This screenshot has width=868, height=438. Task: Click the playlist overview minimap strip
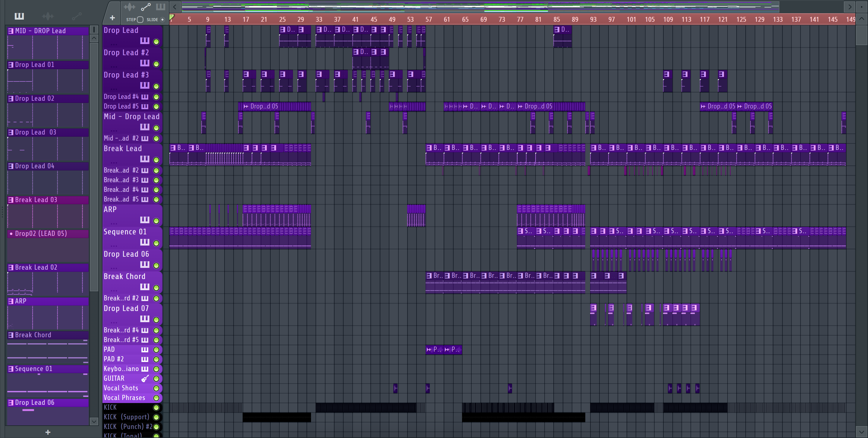[480, 6]
